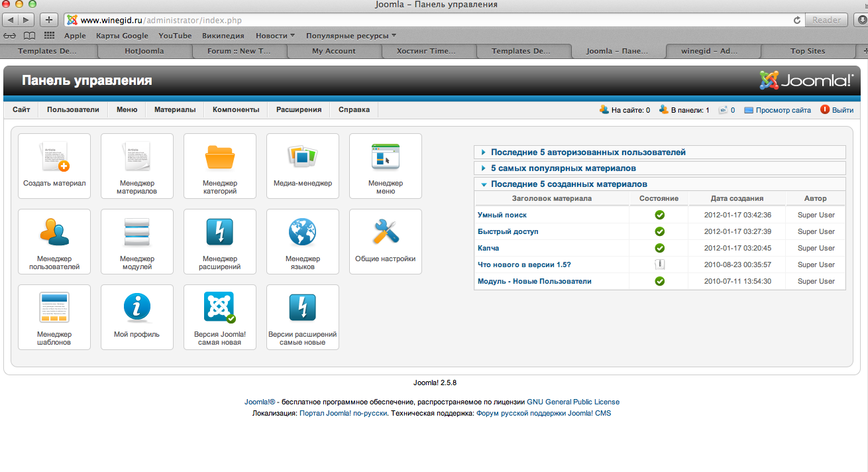This screenshot has width=868, height=472.
Task: Open the Менеджер меню icon
Action: (386, 166)
